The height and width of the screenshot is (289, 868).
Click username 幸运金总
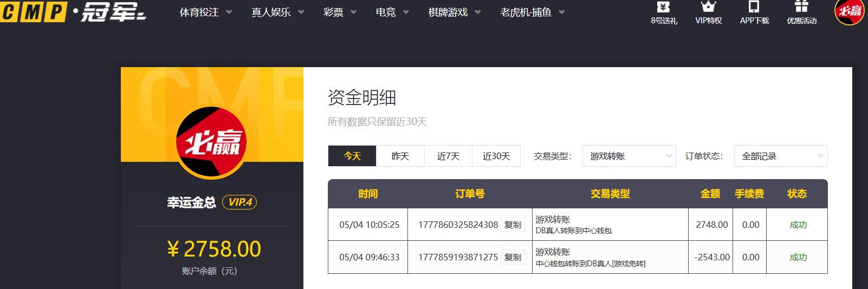point(191,202)
